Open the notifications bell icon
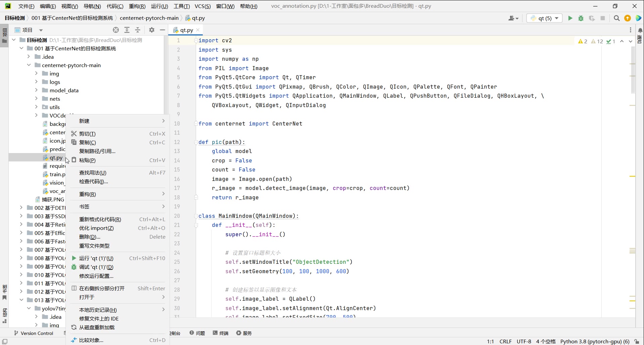Viewport: 644px width, 345px height. point(640,30)
